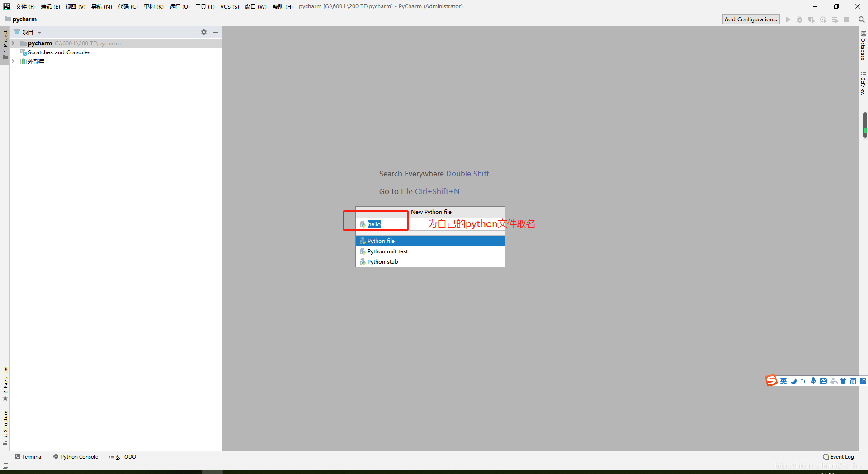The image size is (868, 474).
Task: Open the 6: TODO tool window
Action: pos(123,456)
